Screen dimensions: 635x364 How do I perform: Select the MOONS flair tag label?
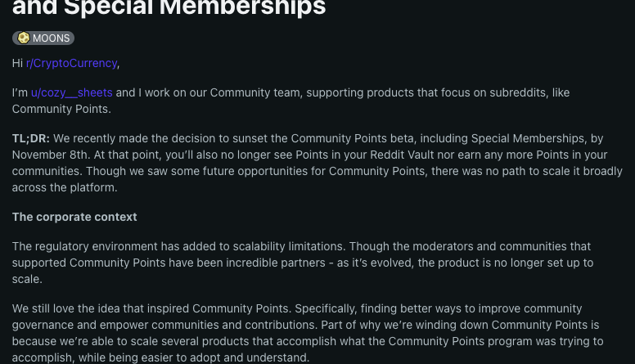click(51, 38)
